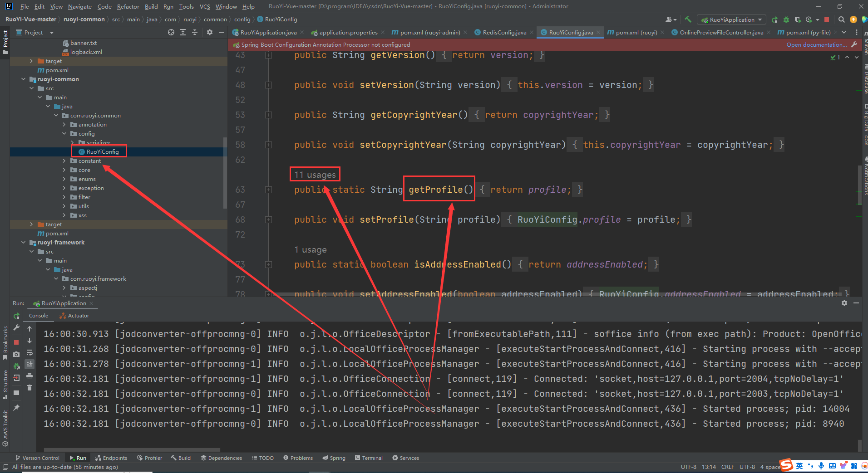This screenshot has height=473, width=868.
Task: Rerun RuoYiApplication from the top toolbar
Action: tap(774, 20)
